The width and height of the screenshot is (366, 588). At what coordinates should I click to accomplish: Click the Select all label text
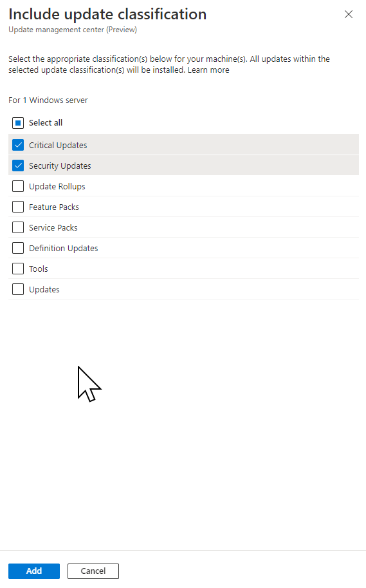[x=46, y=122]
